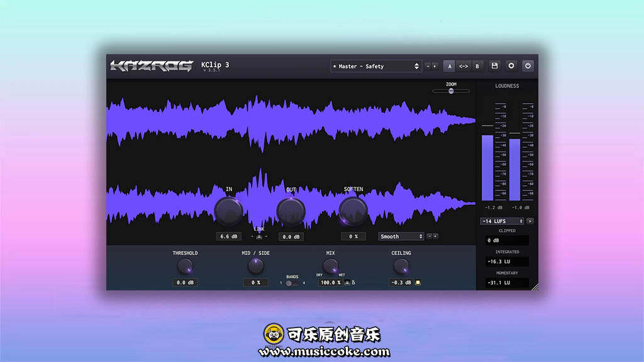Click the CLIPPED 0 dB readout
Screen dimensions: 644x362
tap(507, 240)
